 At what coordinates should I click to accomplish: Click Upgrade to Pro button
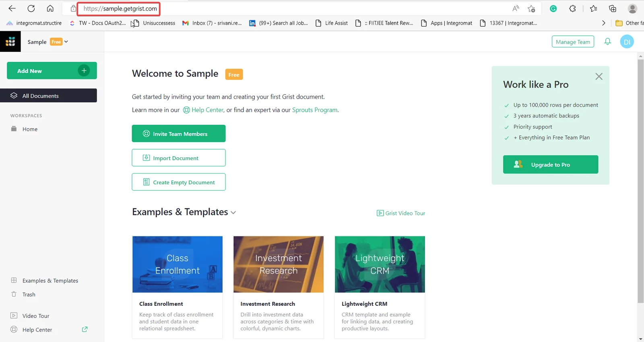click(x=551, y=165)
